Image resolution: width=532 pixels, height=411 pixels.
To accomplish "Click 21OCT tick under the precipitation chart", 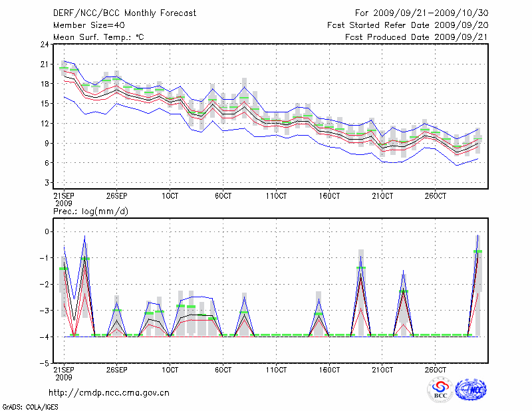I will point(382,369).
